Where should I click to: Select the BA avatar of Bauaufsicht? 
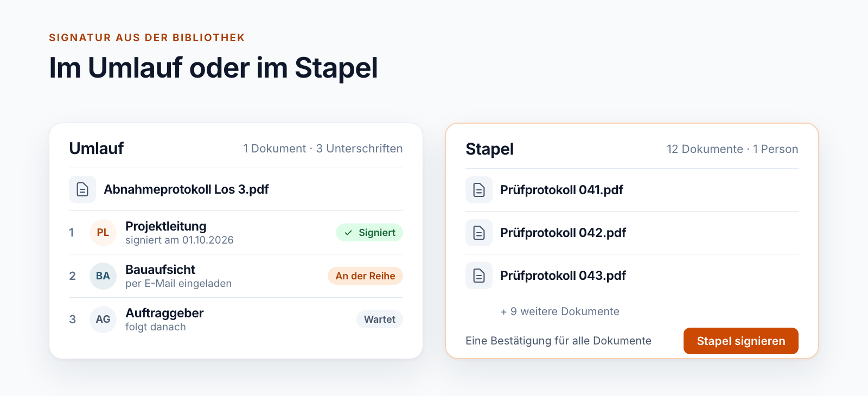pyautogui.click(x=103, y=276)
